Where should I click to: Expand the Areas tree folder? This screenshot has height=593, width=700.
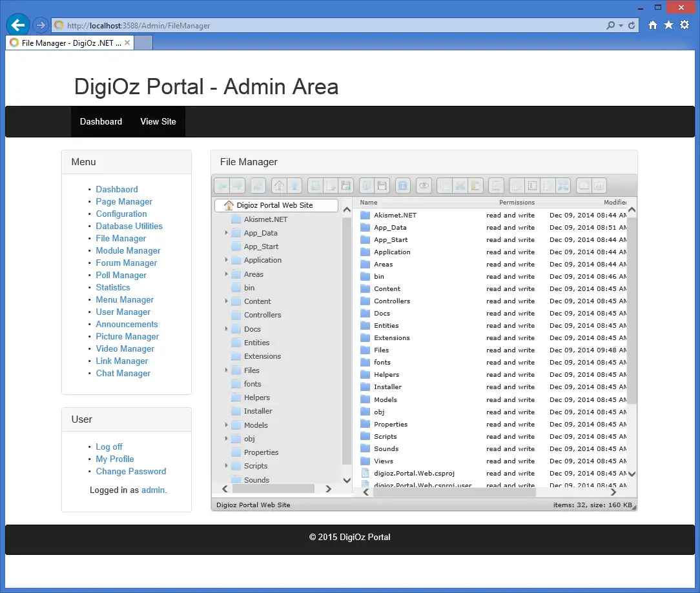227,274
